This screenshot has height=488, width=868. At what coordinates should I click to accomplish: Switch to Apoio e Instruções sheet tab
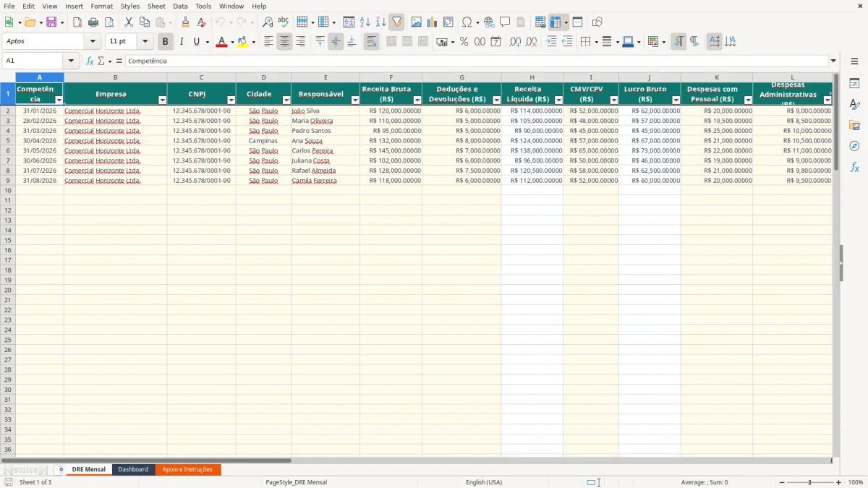click(187, 470)
